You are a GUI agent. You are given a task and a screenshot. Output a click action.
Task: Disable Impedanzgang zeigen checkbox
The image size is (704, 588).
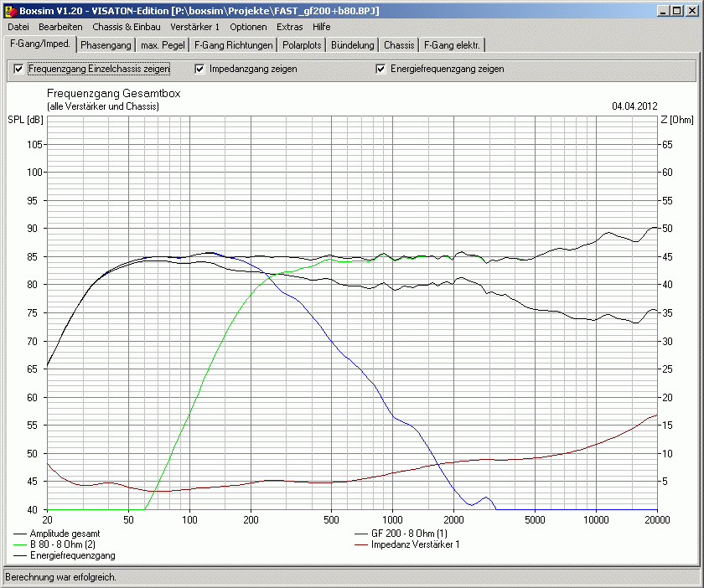click(x=200, y=69)
